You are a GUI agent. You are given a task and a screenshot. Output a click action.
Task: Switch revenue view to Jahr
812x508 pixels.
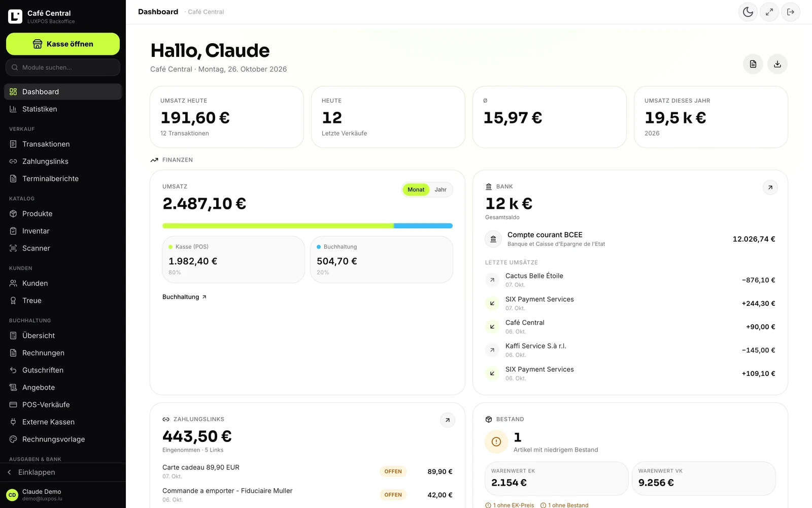[x=441, y=189]
